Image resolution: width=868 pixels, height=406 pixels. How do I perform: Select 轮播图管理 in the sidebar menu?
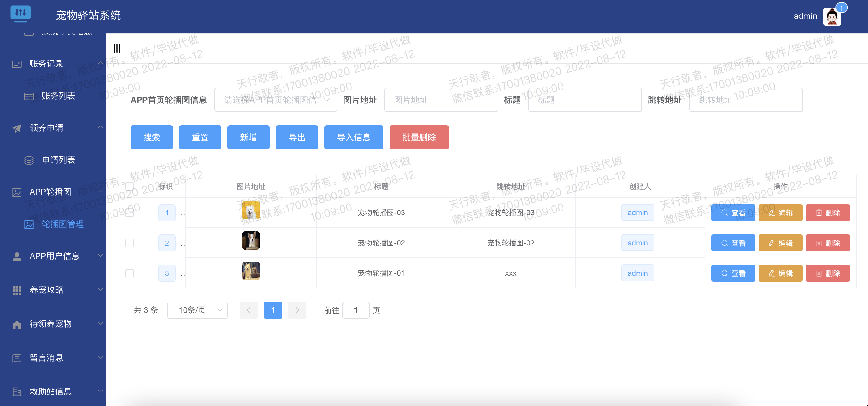(63, 224)
